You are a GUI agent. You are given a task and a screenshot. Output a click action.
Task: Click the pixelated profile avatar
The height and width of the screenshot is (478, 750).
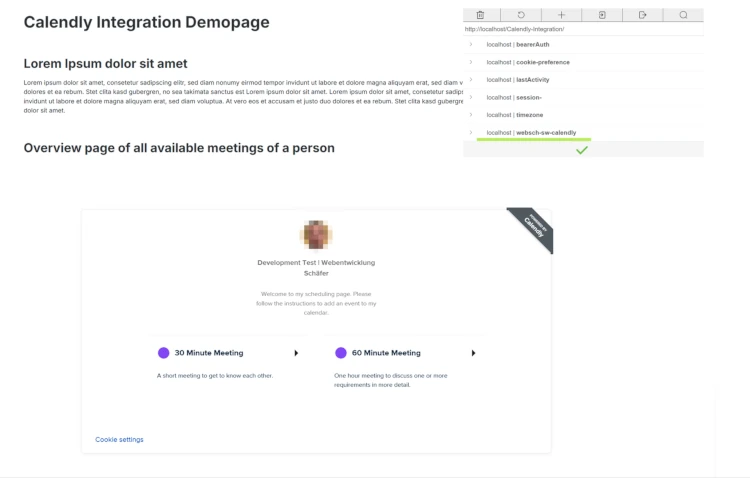tap(316, 234)
